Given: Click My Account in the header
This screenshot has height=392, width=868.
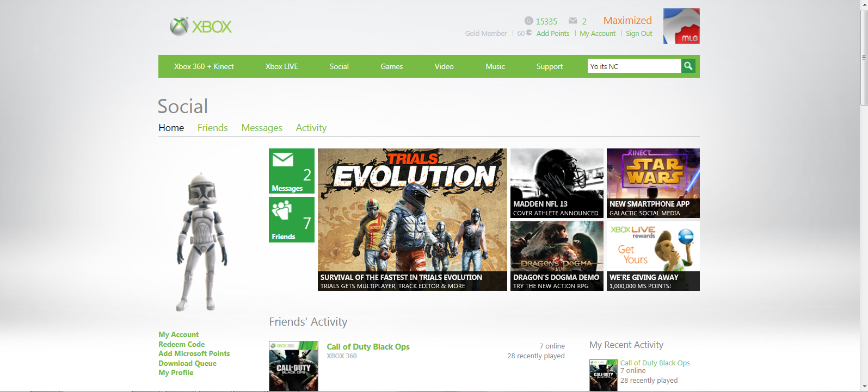Looking at the screenshot, I should click(x=598, y=33).
